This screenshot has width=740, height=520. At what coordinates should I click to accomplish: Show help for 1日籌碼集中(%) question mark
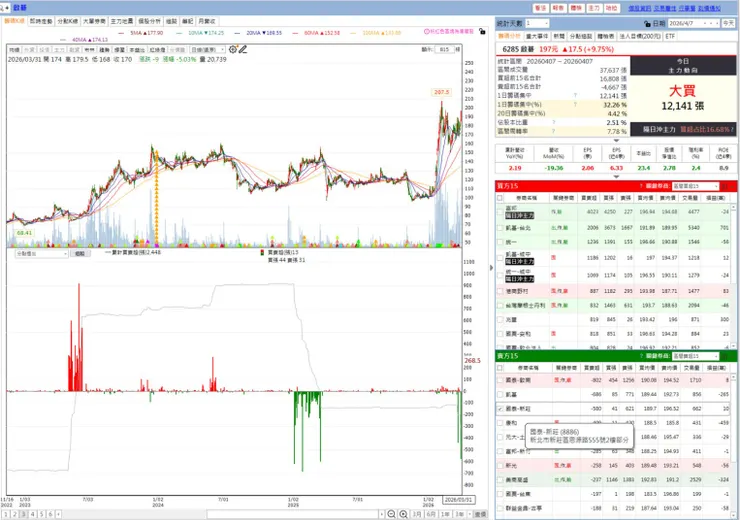coord(575,105)
